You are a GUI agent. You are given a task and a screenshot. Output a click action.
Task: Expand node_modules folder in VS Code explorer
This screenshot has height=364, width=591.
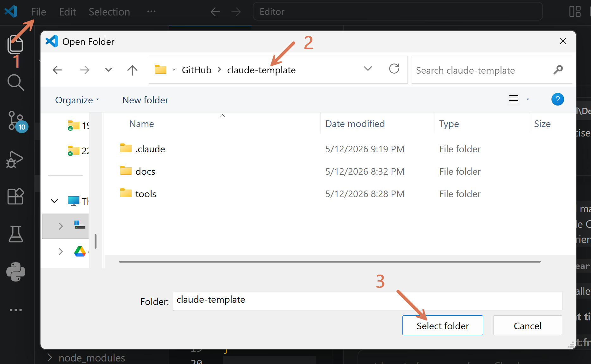50,358
